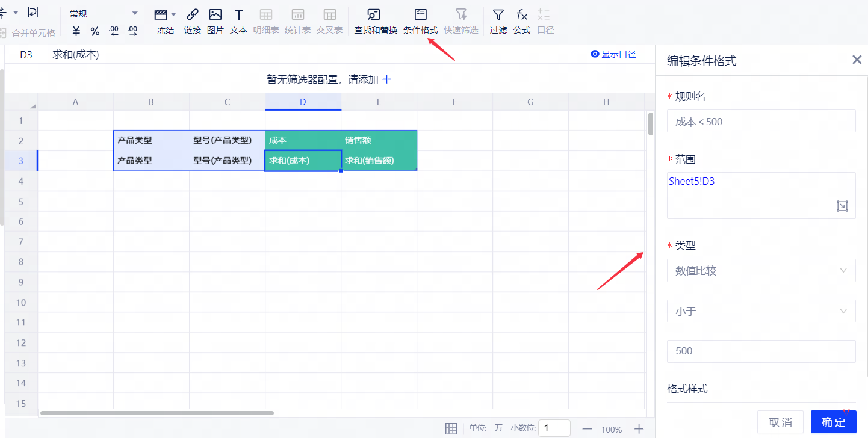This screenshot has width=868, height=438.
Task: Toggle 显示口径 eye visibility
Action: click(595, 54)
